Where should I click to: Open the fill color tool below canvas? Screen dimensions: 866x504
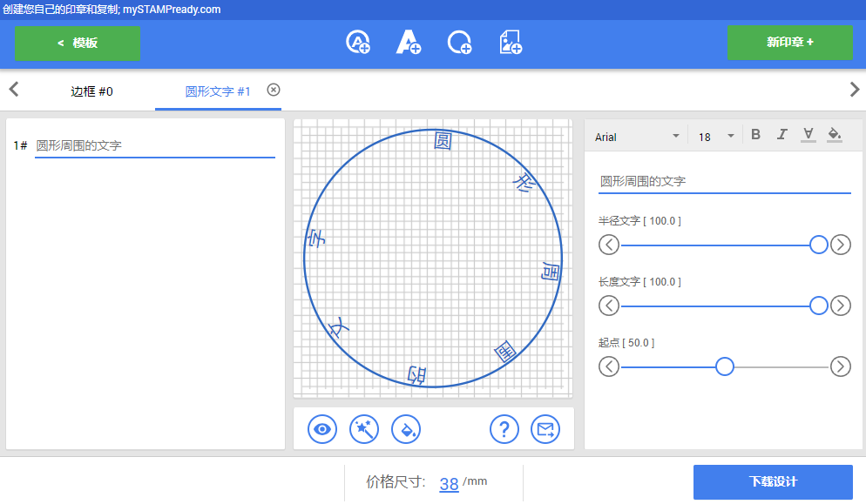click(406, 428)
